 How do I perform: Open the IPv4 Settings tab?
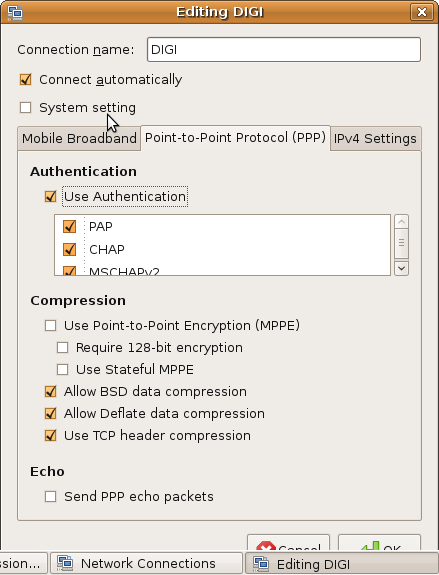375,139
